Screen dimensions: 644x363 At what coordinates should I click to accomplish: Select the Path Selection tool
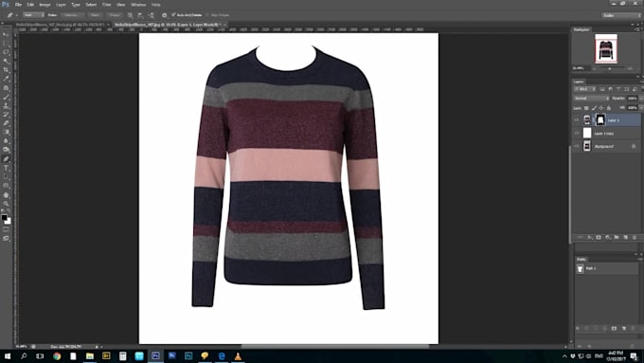point(6,177)
